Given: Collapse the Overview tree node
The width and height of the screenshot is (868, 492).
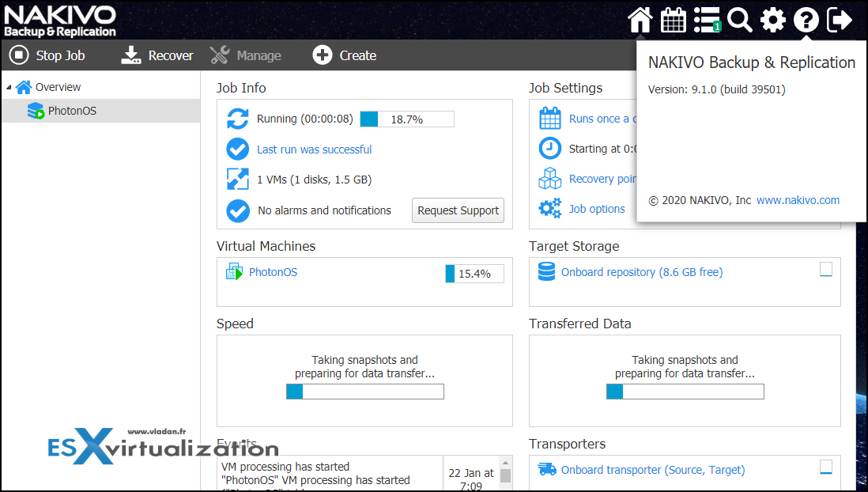Looking at the screenshot, I should [9, 88].
